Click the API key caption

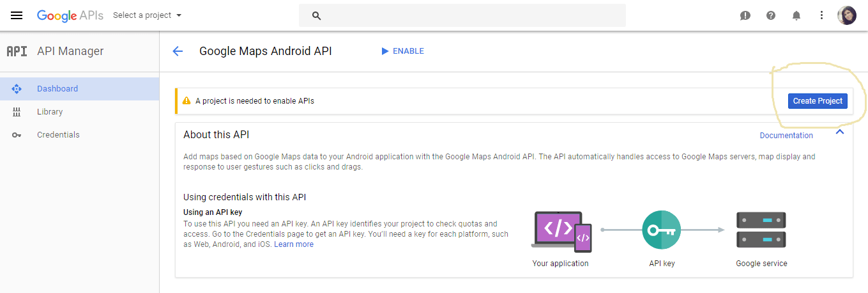tap(662, 264)
